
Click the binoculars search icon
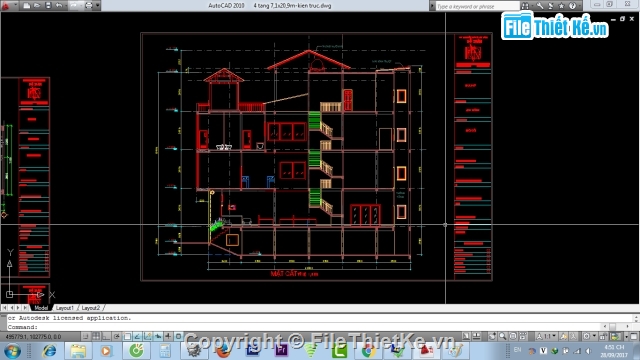point(525,6)
